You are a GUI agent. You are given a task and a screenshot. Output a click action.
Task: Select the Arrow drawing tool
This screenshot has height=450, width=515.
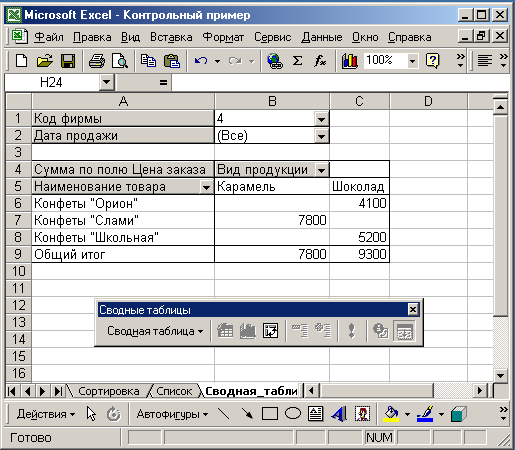(247, 414)
